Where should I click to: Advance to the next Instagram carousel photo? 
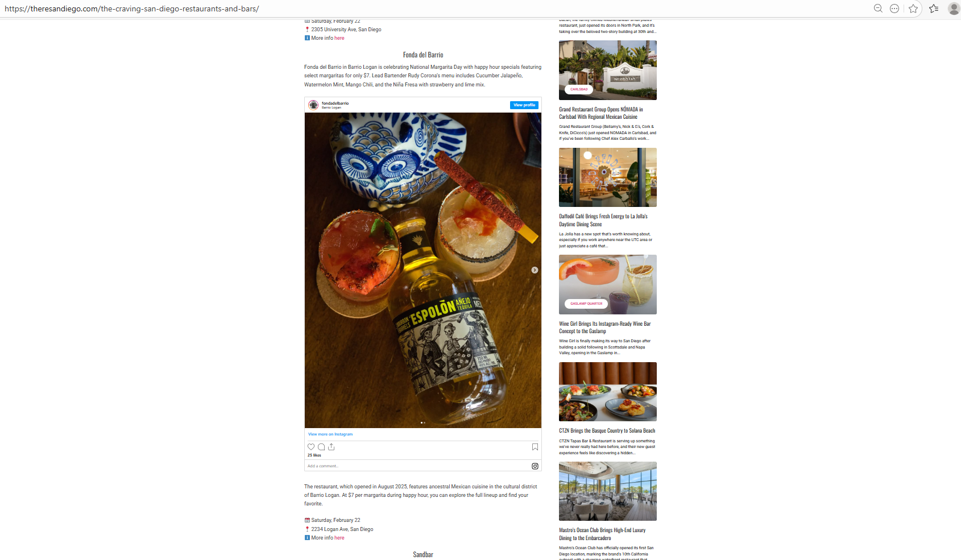tap(535, 270)
